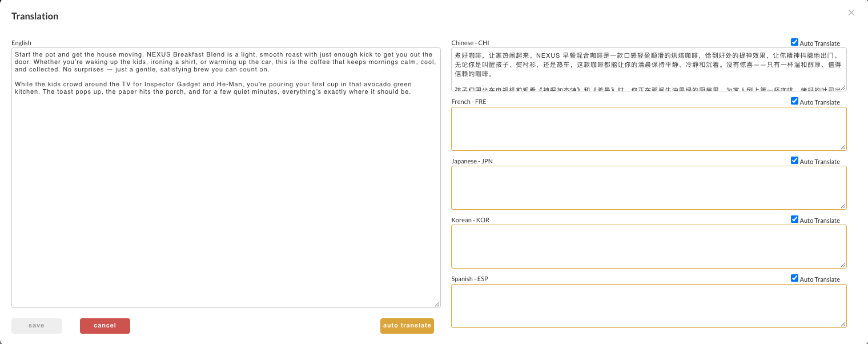Click the "Japanese - JPN" label
This screenshot has height=344, width=868.
tap(472, 161)
